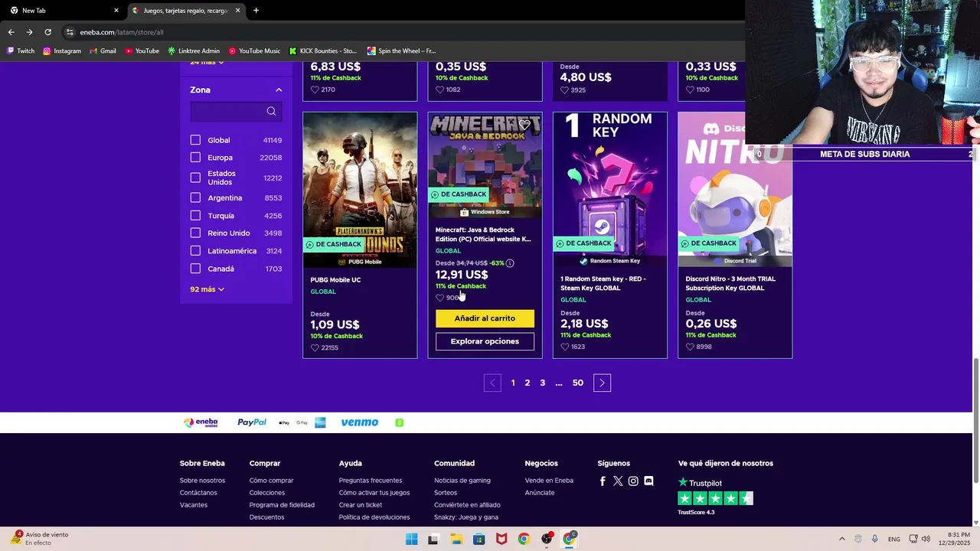Image resolution: width=980 pixels, height=551 pixels.
Task: Go to results page 50
Action: pos(578,383)
